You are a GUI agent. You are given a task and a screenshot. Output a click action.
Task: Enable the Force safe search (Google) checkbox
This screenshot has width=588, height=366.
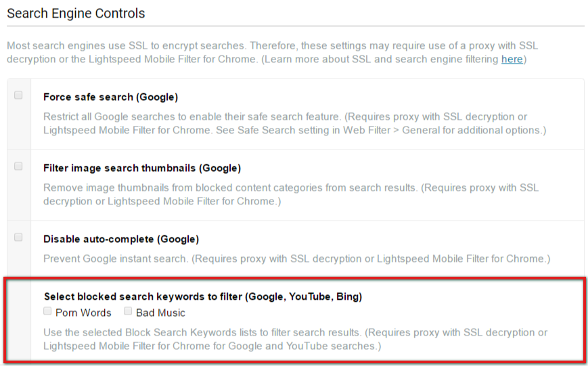click(x=18, y=95)
